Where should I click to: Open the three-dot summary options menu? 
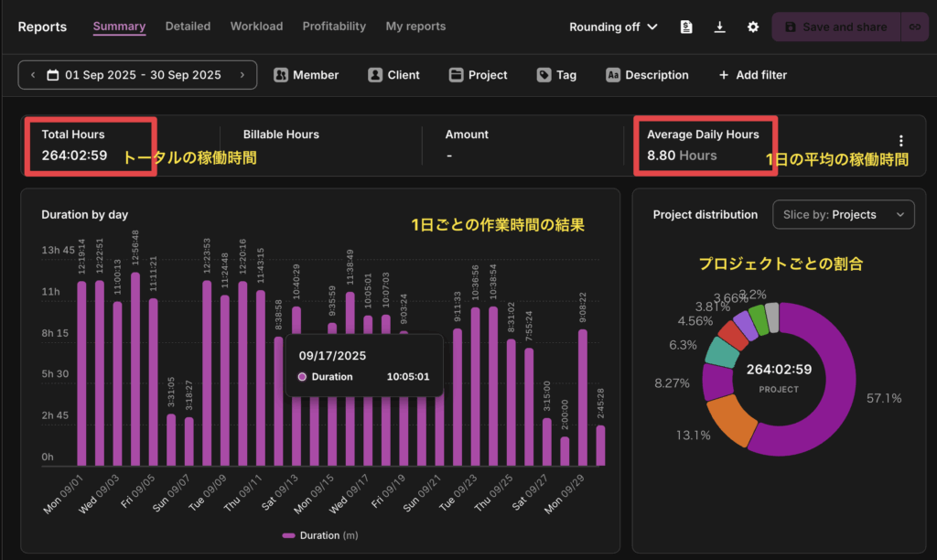[901, 141]
